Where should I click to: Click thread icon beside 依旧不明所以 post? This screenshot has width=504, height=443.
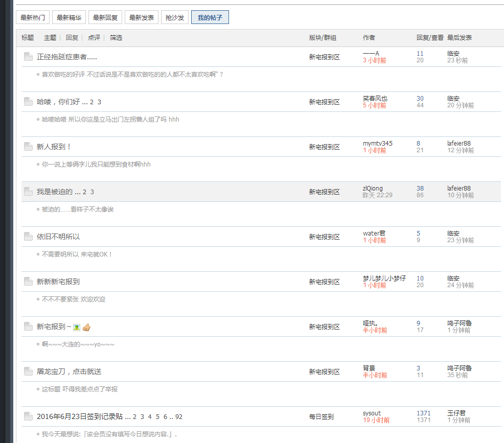[x=28, y=237]
